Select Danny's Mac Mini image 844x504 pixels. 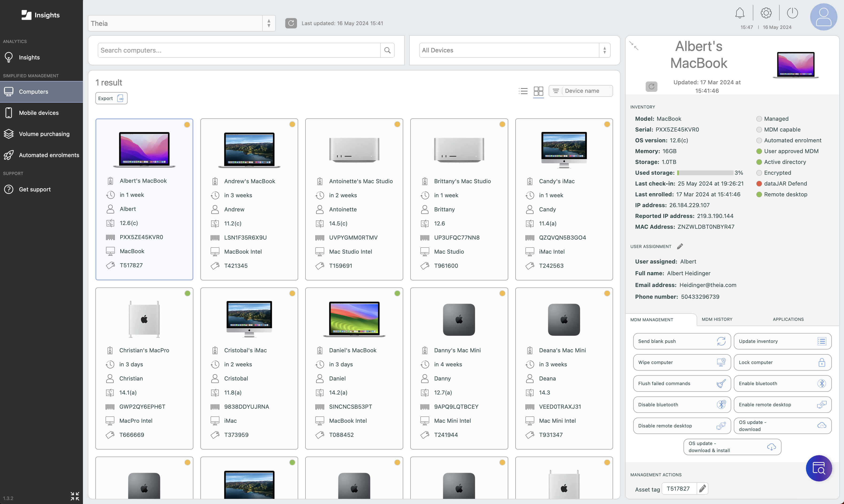[459, 320]
